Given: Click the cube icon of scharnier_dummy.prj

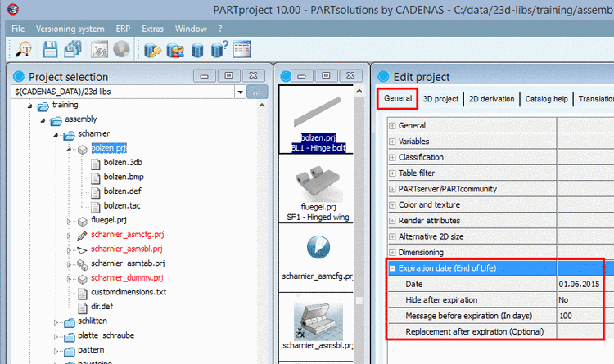Looking at the screenshot, I should pos(82,279).
